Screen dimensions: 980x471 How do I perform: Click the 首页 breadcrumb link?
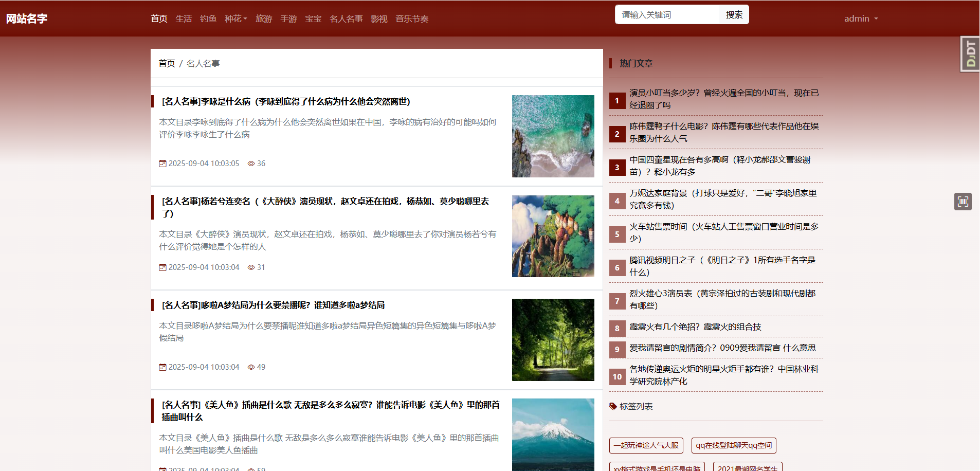pyautogui.click(x=167, y=63)
